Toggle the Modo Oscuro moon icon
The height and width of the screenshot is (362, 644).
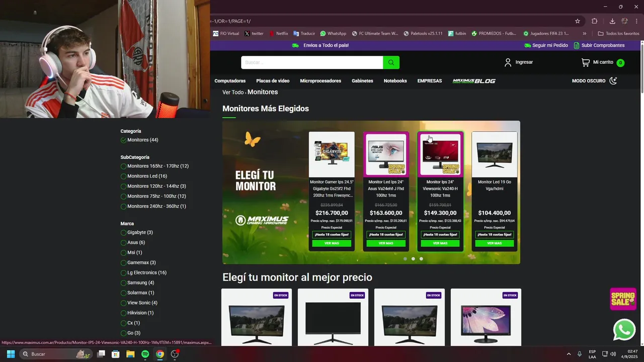613,80
